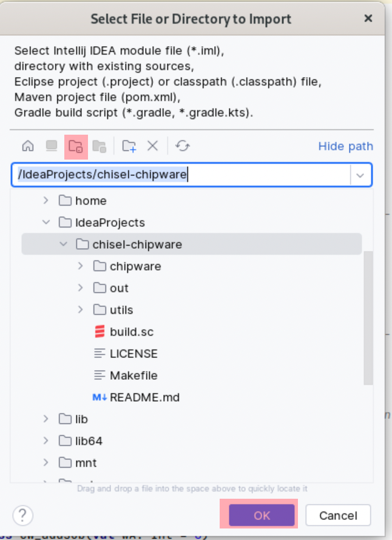392x540 pixels.
Task: Click the lib64 folder icon
Action: 65,441
